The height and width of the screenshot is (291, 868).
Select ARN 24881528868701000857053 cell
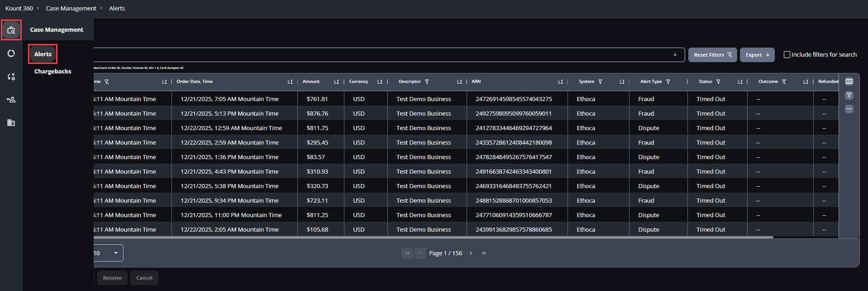tap(514, 201)
